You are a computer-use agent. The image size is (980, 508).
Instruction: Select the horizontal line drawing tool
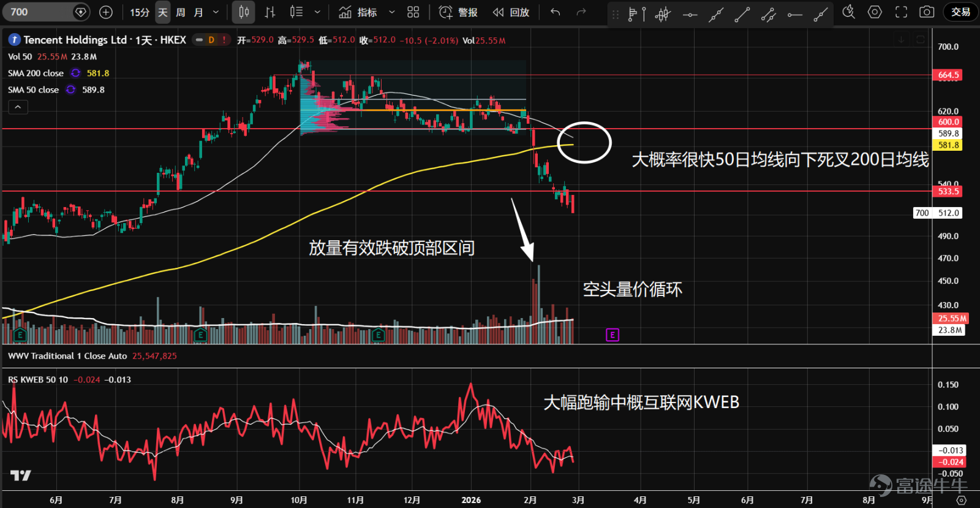click(690, 13)
